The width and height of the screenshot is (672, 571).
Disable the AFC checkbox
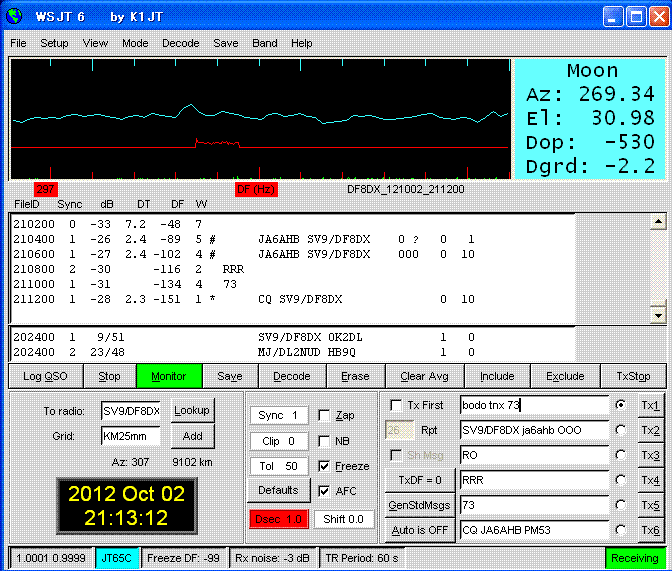point(323,491)
